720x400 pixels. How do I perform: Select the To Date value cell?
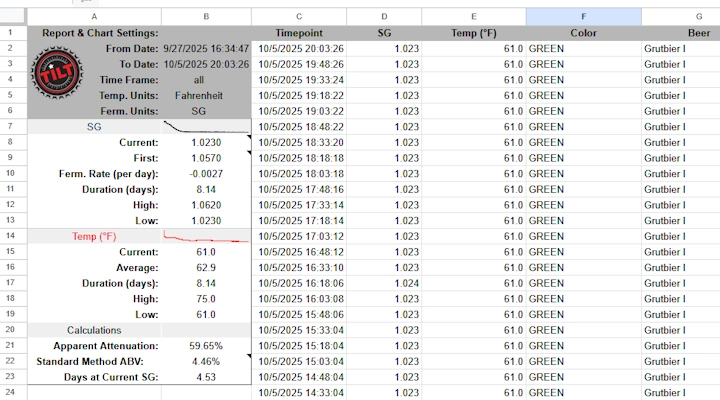[206, 64]
